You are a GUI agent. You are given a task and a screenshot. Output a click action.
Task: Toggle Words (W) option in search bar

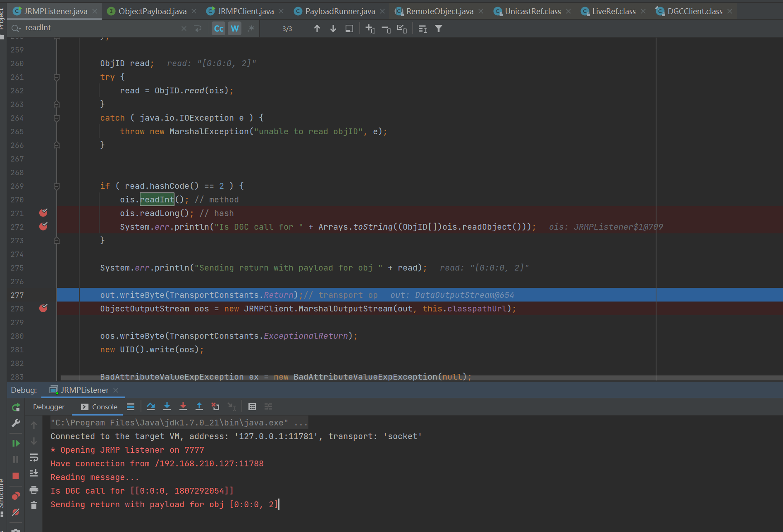click(x=235, y=28)
